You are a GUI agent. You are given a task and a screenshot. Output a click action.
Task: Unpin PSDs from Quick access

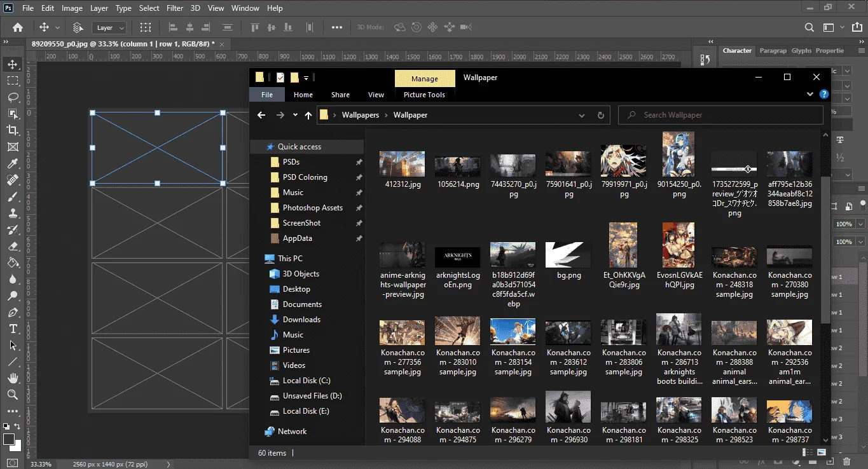pos(359,162)
